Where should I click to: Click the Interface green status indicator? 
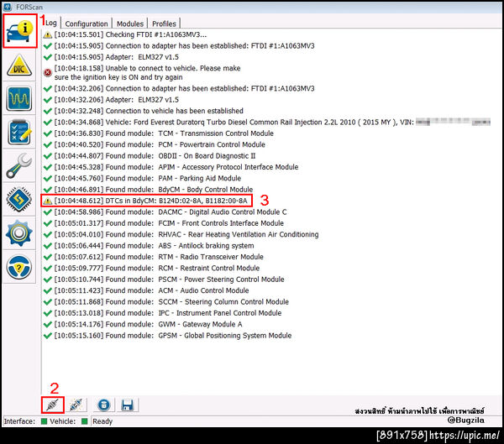coord(45,421)
